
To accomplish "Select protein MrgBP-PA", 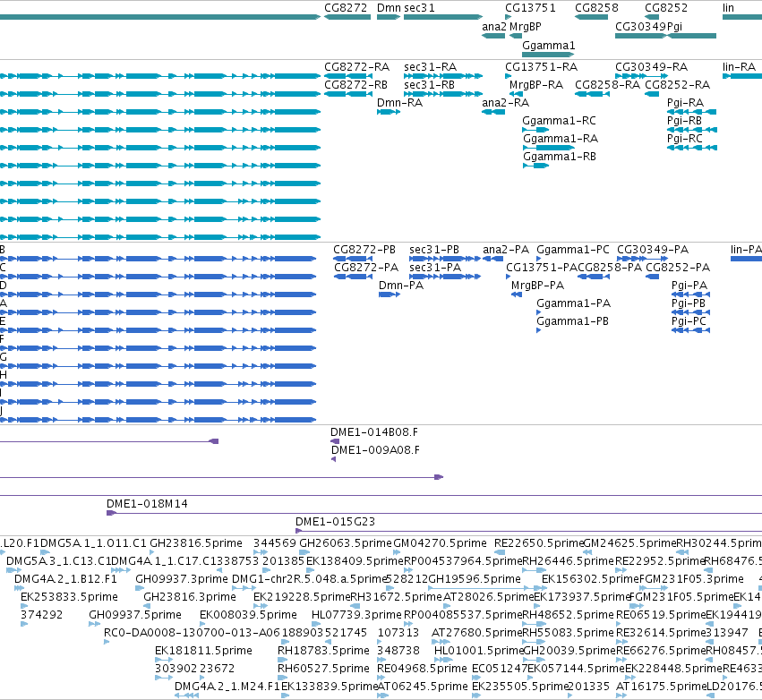I will [537, 286].
